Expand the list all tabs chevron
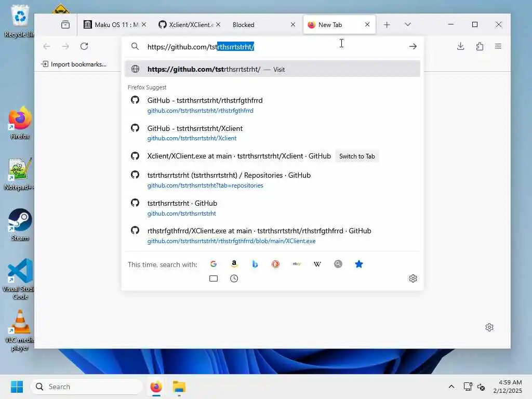 pyautogui.click(x=408, y=25)
